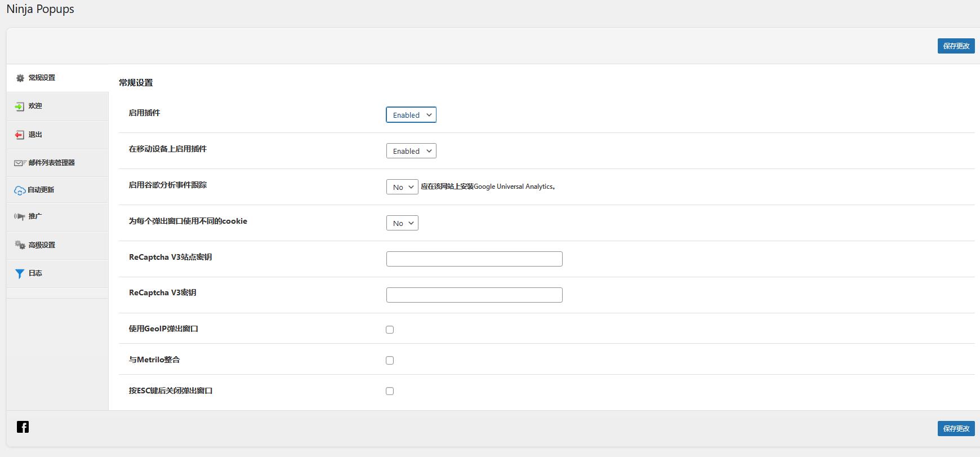Open the Facebook icon link

coord(23,427)
